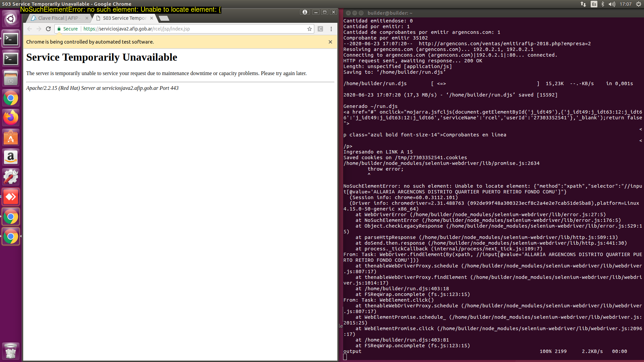
Task: Open a new Chrome tab
Action: click(x=164, y=18)
